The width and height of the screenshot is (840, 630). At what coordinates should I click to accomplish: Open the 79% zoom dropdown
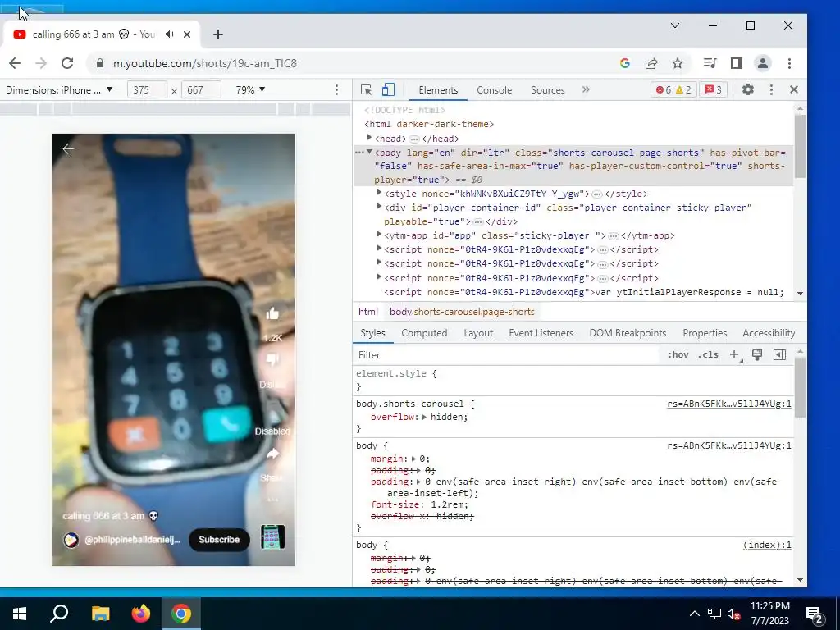[x=250, y=90]
